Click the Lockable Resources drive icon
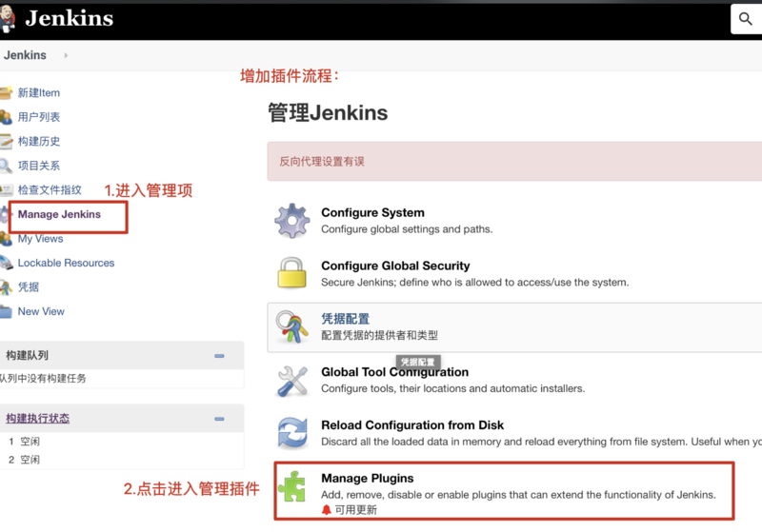The image size is (762, 532). point(6,263)
